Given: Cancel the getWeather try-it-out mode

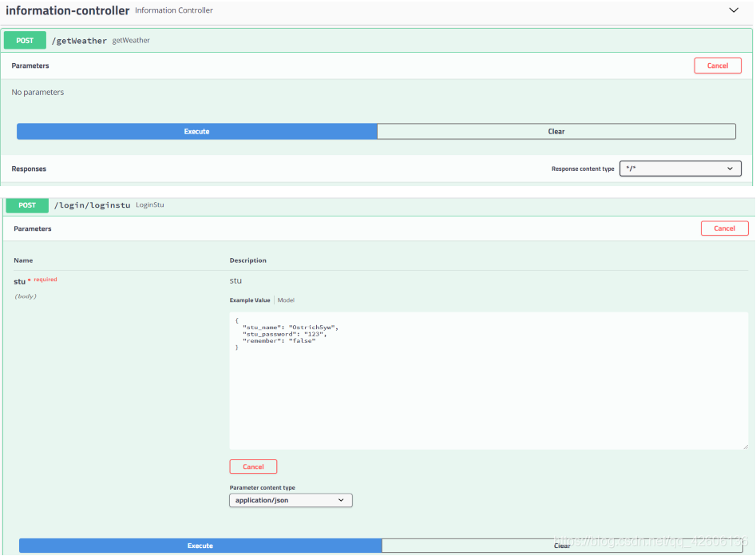Looking at the screenshot, I should (x=718, y=66).
